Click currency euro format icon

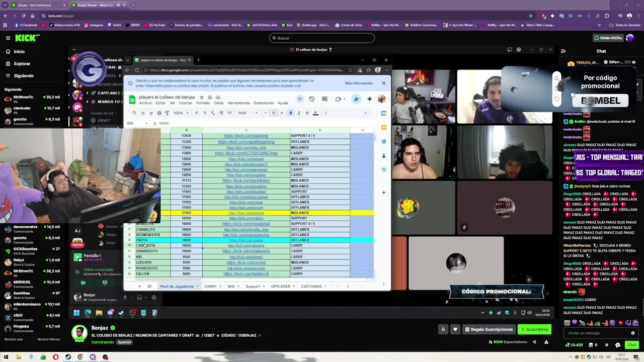tap(197, 113)
